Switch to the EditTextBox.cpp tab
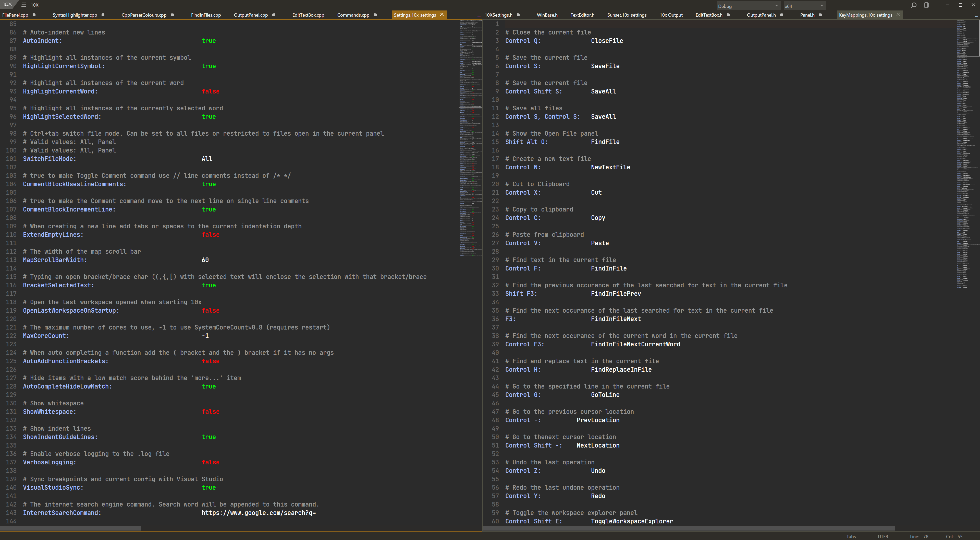The image size is (980, 540). coord(308,15)
